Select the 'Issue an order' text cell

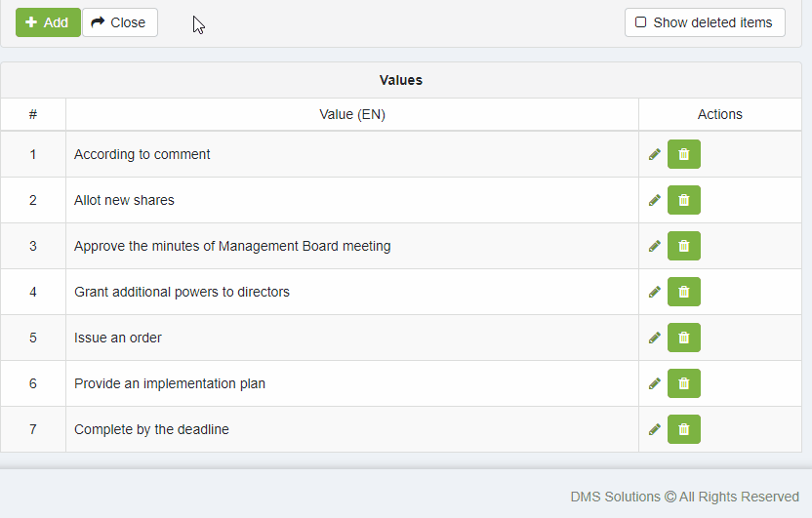tap(118, 338)
